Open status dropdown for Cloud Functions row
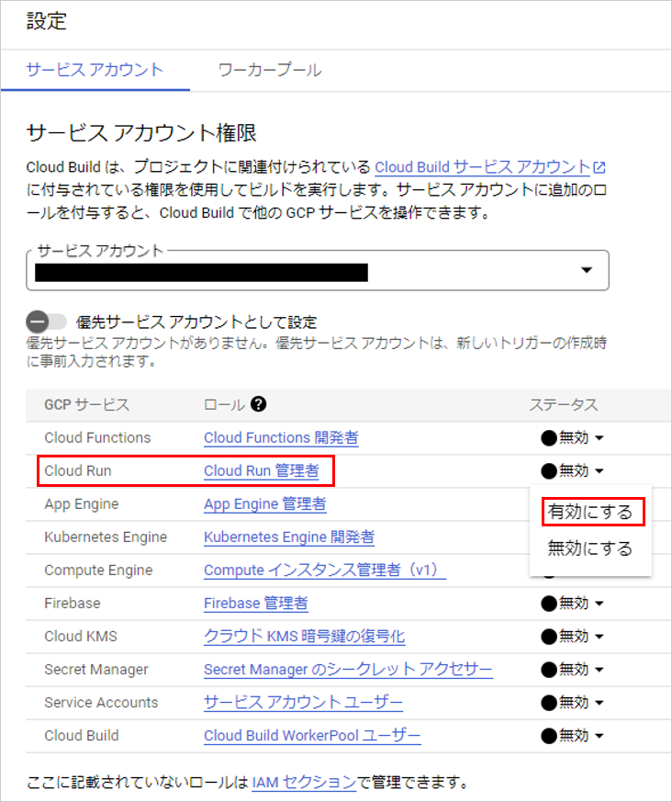 pos(572,438)
